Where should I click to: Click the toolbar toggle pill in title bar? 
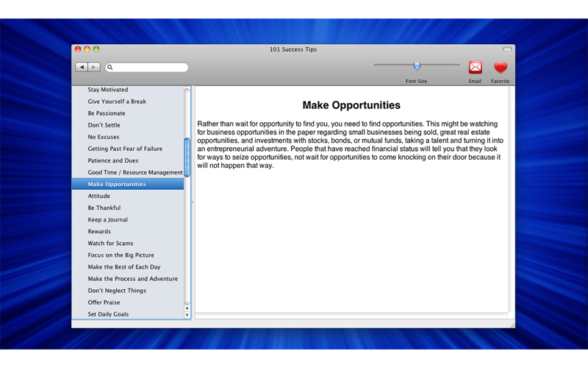[507, 49]
